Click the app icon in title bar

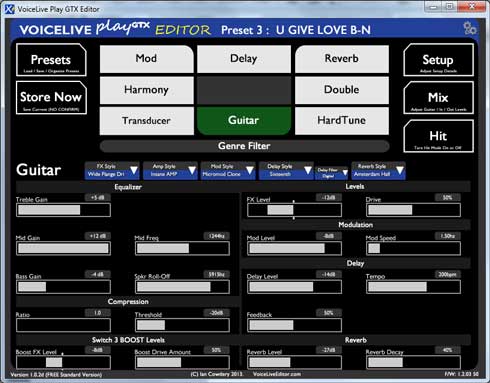[x=10, y=9]
